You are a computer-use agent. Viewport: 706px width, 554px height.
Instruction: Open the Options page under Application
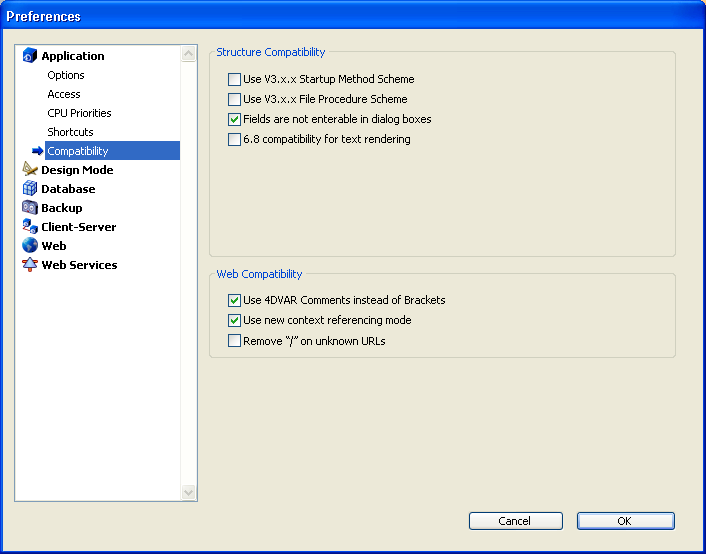[66, 75]
